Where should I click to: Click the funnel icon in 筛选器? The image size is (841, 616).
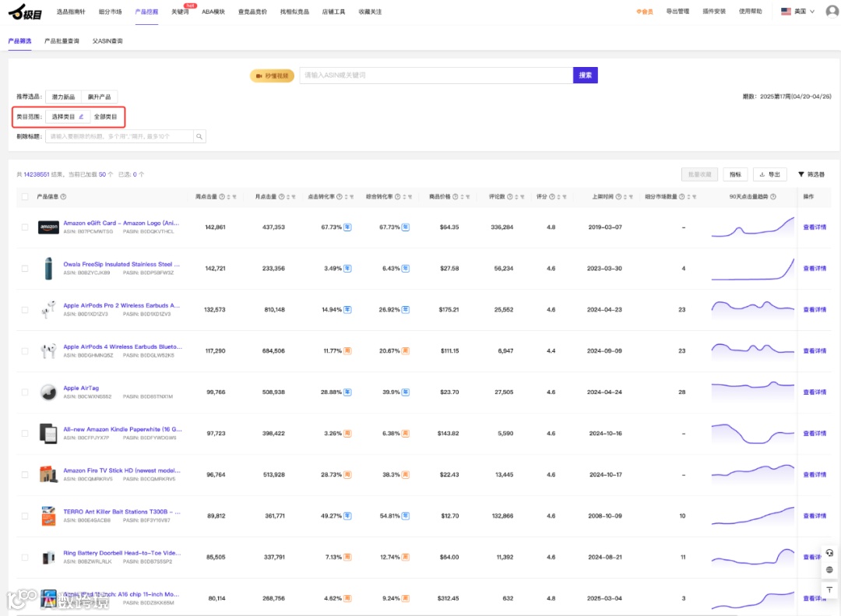point(801,174)
